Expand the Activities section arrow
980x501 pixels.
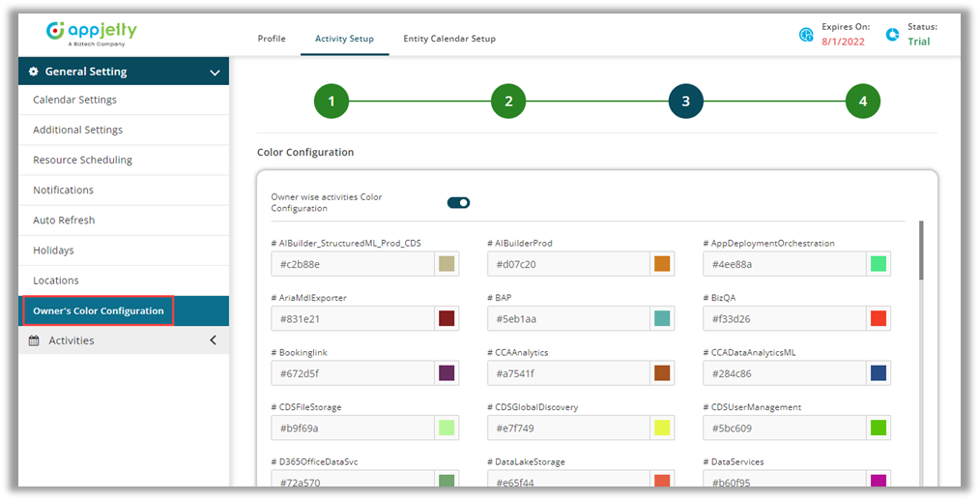pos(213,340)
